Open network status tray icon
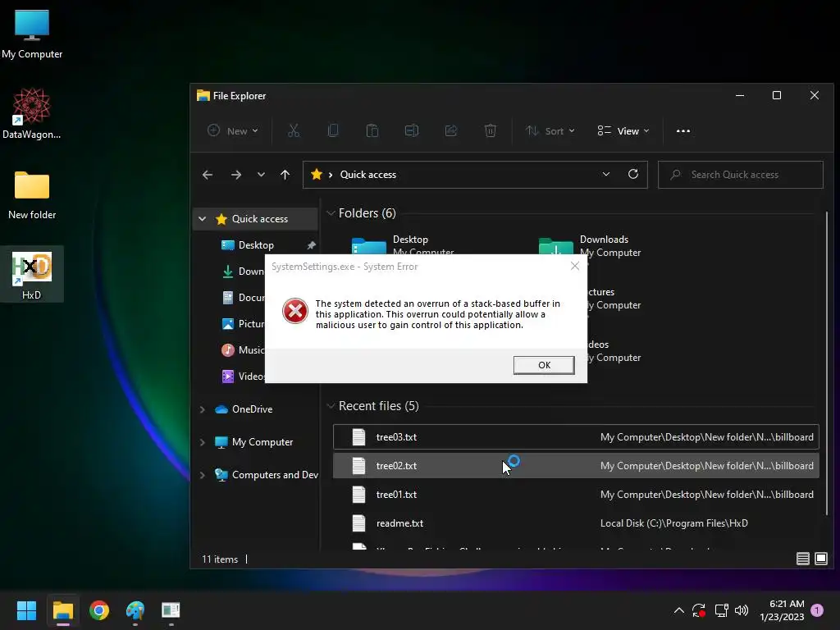 pos(721,610)
